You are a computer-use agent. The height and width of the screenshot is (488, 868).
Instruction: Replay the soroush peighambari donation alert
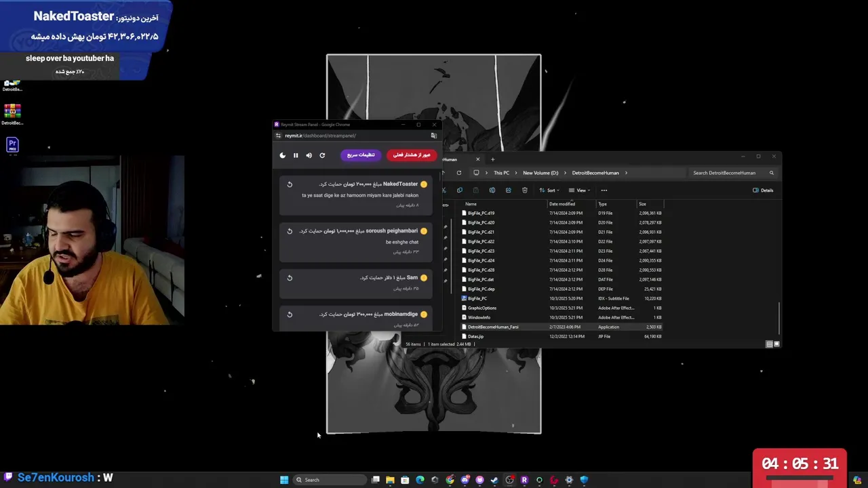(x=290, y=231)
